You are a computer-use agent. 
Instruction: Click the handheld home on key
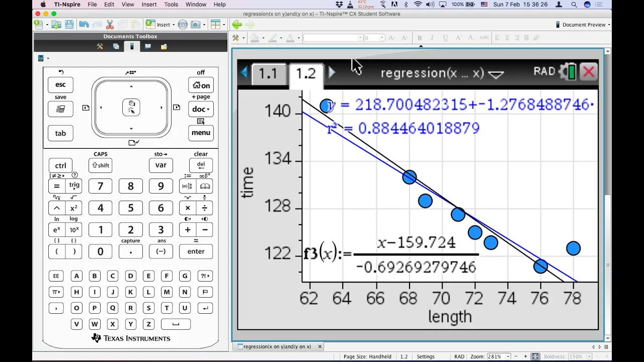(x=201, y=85)
